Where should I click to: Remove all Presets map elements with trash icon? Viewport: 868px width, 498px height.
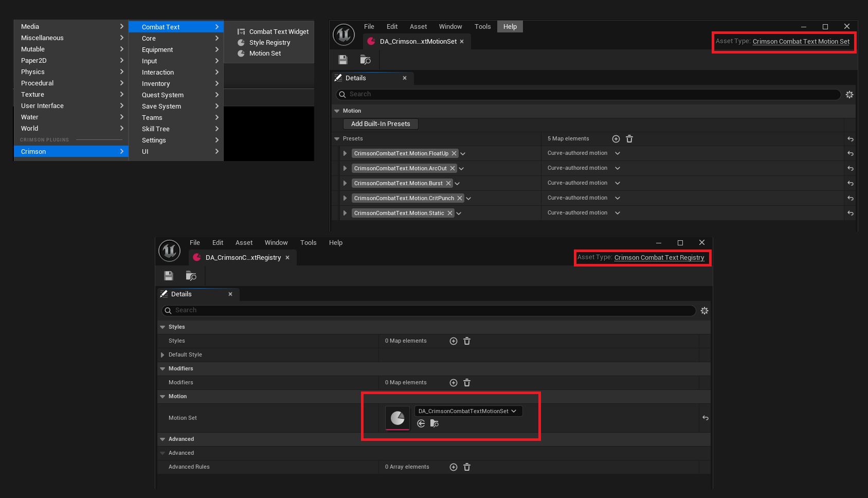(629, 139)
